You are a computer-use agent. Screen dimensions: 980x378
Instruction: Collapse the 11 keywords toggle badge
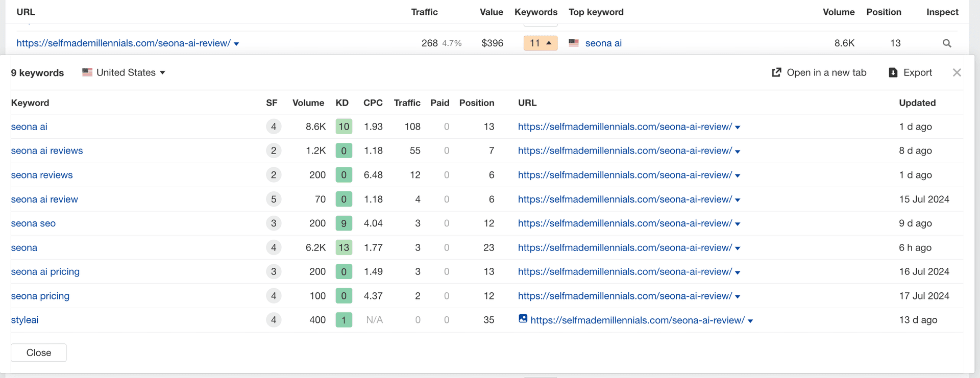click(x=541, y=43)
